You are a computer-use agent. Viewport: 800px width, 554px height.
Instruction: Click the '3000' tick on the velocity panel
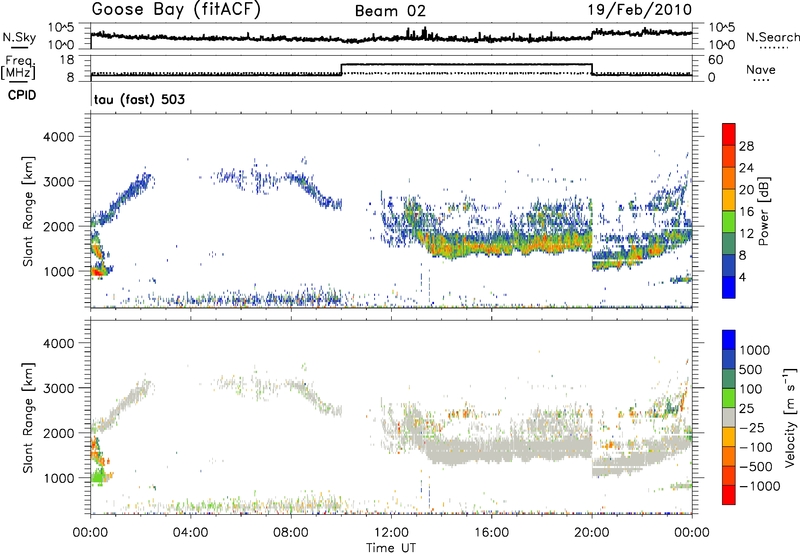point(58,388)
